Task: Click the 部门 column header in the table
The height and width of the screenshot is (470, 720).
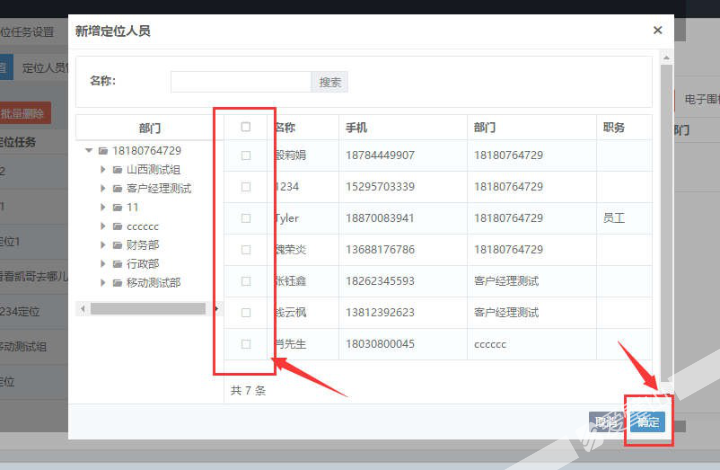Action: (485, 127)
